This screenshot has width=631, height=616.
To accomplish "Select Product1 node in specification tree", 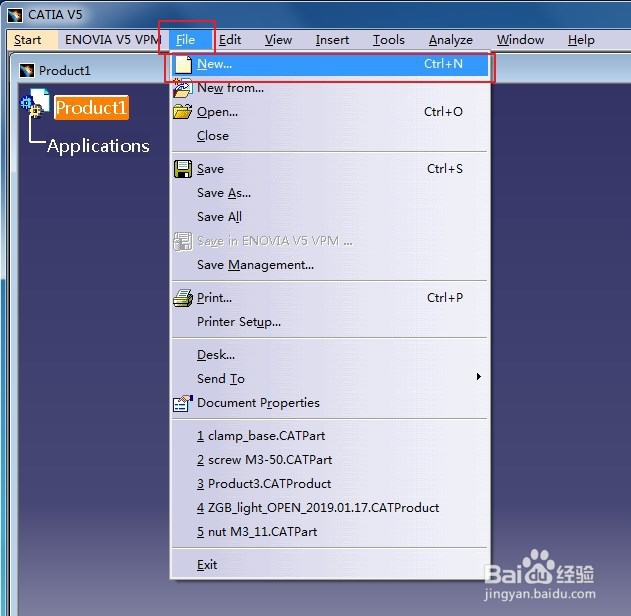I will point(91,107).
